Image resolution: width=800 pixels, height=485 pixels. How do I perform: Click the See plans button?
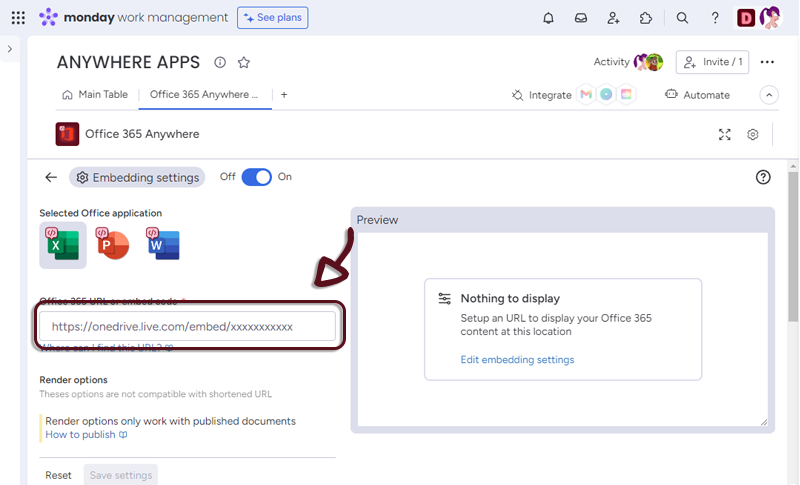(272, 18)
